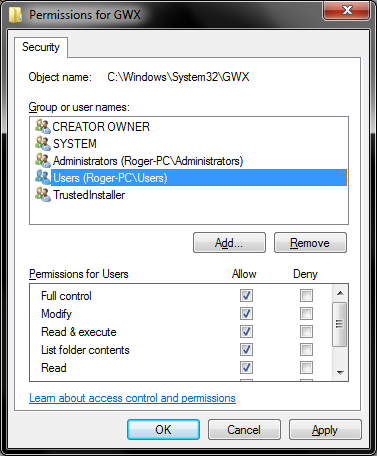
Task: Click the Administrators group icon
Action: tap(43, 160)
